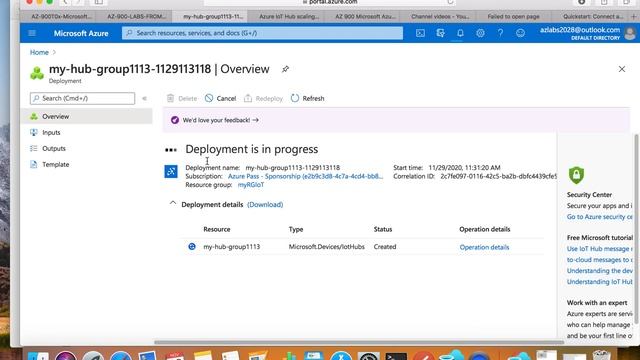640x360 pixels.
Task: Click the Resource column header
Action: (x=217, y=229)
